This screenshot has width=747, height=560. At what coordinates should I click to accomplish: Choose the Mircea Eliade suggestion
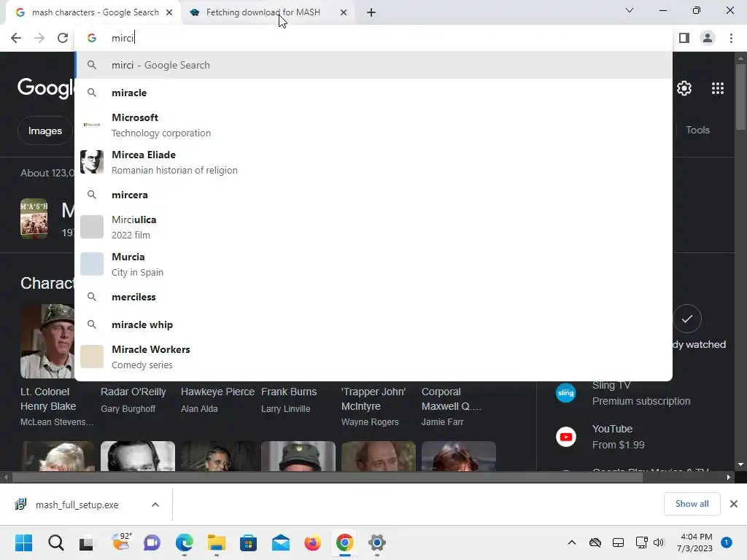point(373,163)
